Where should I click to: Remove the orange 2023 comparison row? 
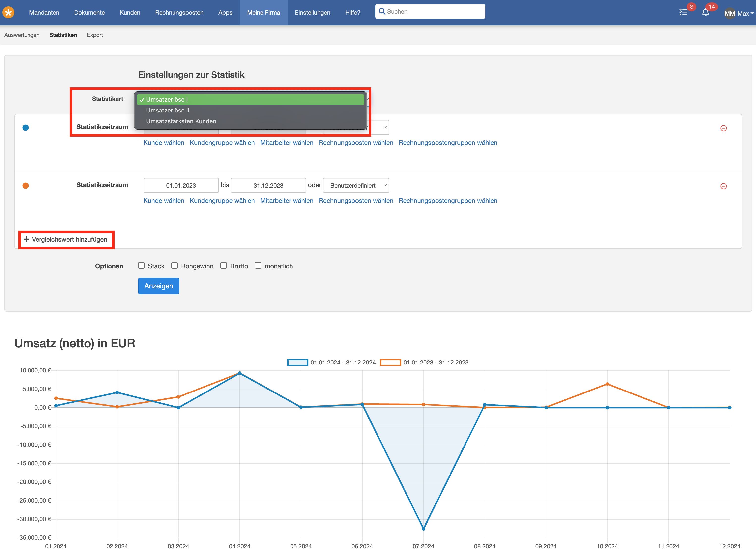point(723,186)
